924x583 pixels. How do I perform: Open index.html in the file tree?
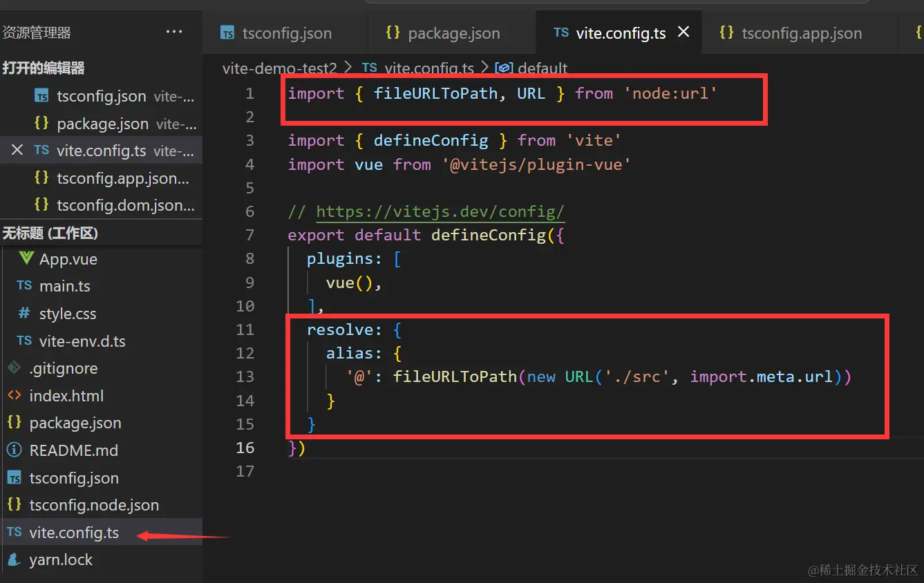point(101,396)
